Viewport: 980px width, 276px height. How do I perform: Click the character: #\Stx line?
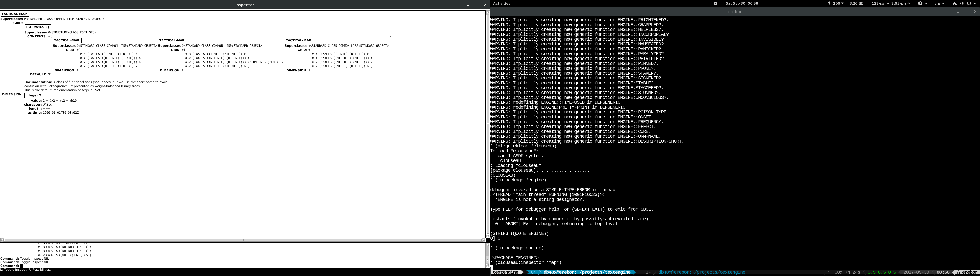(x=38, y=105)
